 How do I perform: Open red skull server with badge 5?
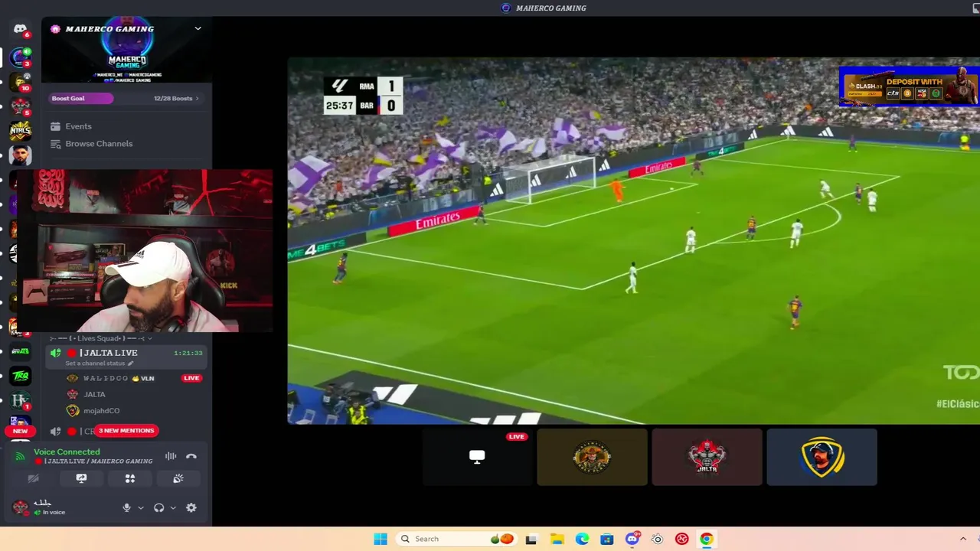tap(20, 106)
